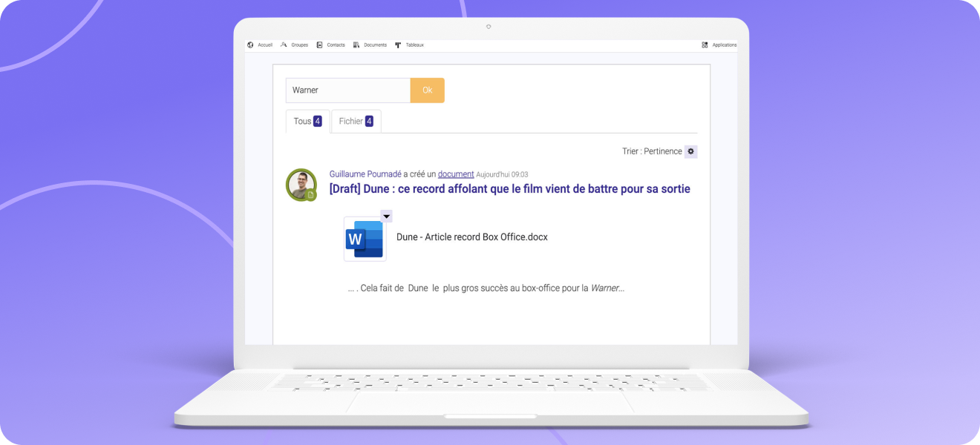980x445 pixels.
Task: Select the Fichier results tab
Action: tap(356, 122)
